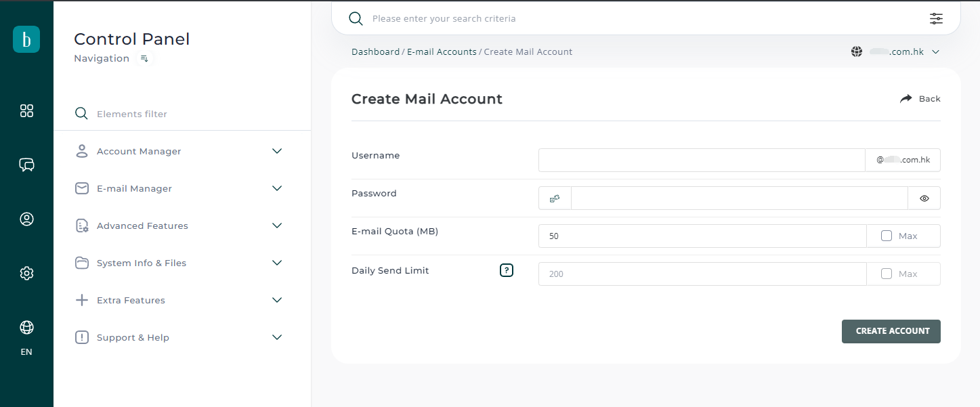Enable the Max checkbox for E-mail Quota

887,236
